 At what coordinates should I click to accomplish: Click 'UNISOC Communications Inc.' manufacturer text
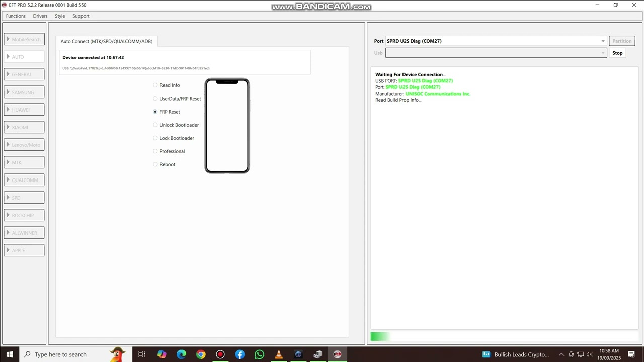(x=438, y=94)
